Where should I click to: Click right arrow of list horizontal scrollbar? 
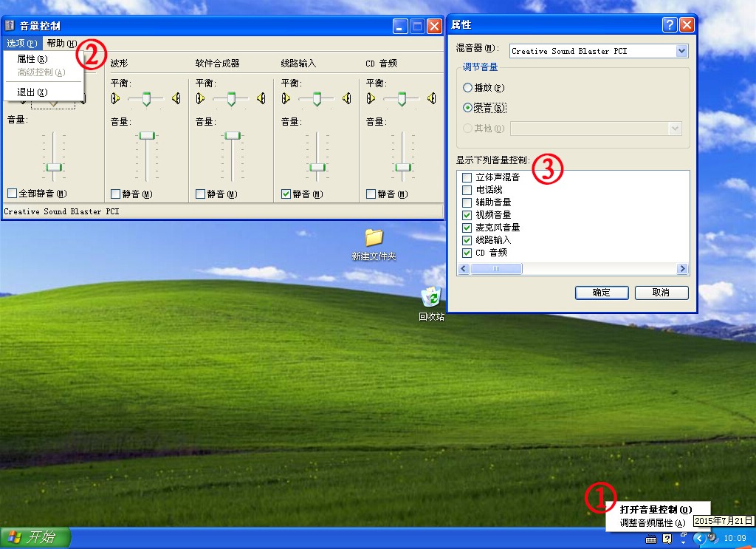click(681, 269)
